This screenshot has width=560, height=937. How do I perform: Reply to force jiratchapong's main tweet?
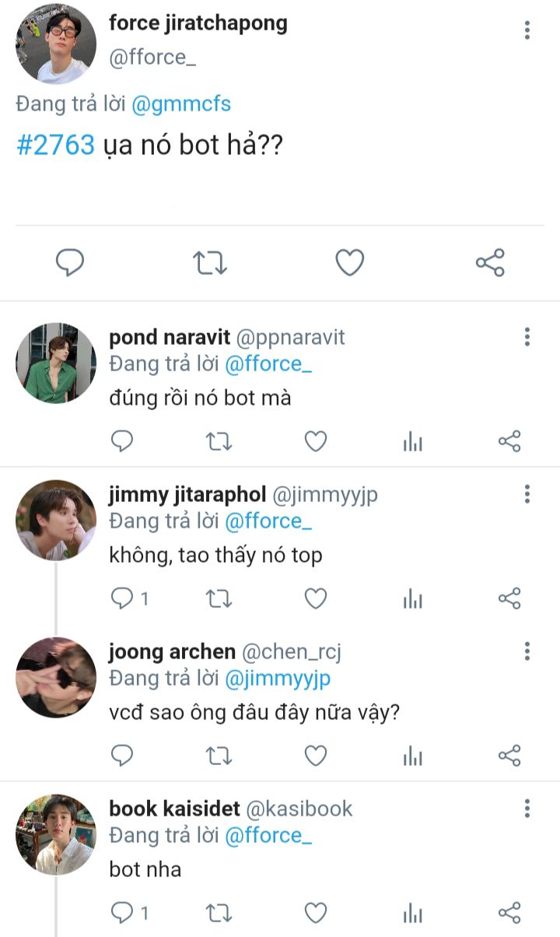coord(70,263)
